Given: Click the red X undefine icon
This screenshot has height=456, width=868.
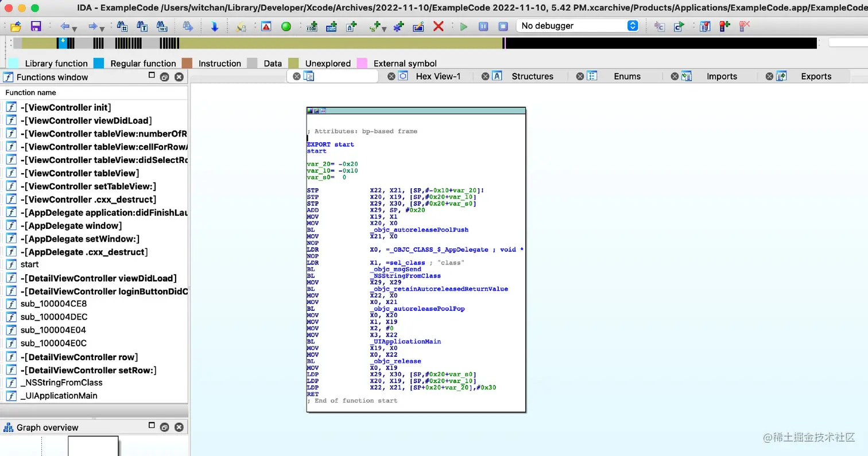Looking at the screenshot, I should [439, 26].
